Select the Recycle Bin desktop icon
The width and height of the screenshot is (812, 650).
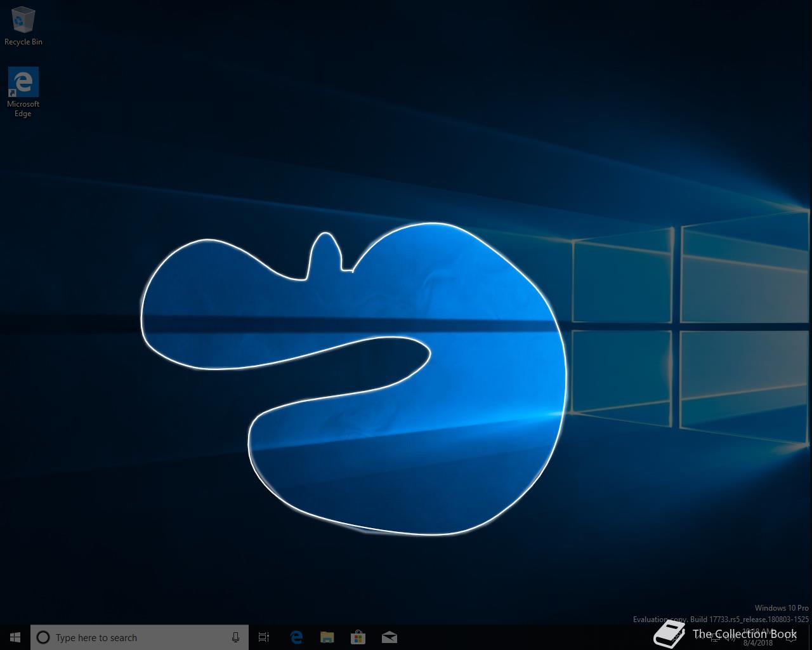point(23,27)
